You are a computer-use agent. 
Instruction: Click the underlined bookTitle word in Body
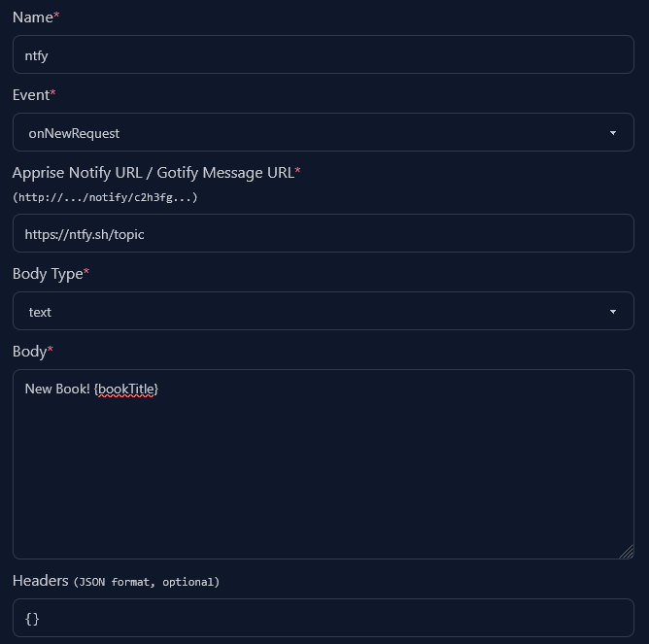[x=125, y=390]
